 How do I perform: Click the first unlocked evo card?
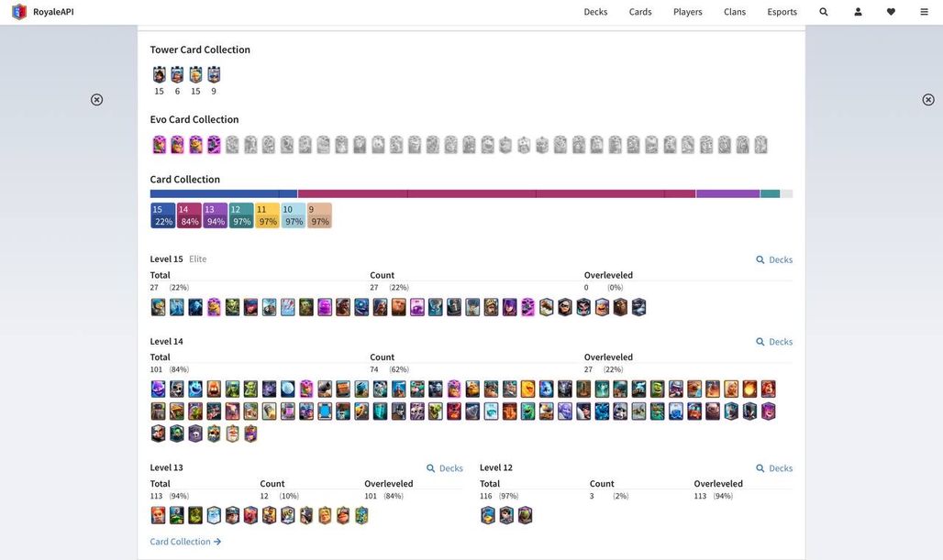(x=159, y=145)
